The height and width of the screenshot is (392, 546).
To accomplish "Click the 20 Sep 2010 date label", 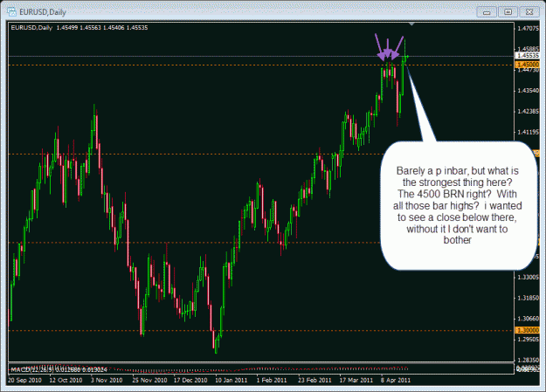I will [24, 380].
